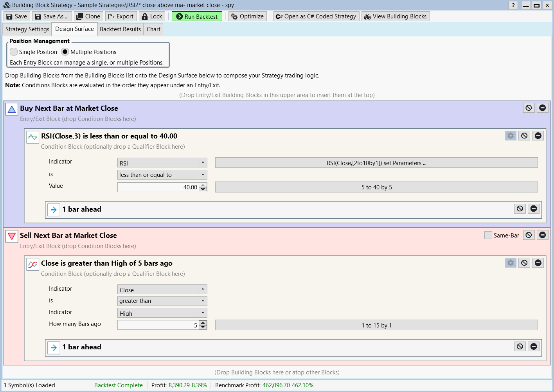
Task: Click the Run Backtest button
Action: pyautogui.click(x=197, y=16)
